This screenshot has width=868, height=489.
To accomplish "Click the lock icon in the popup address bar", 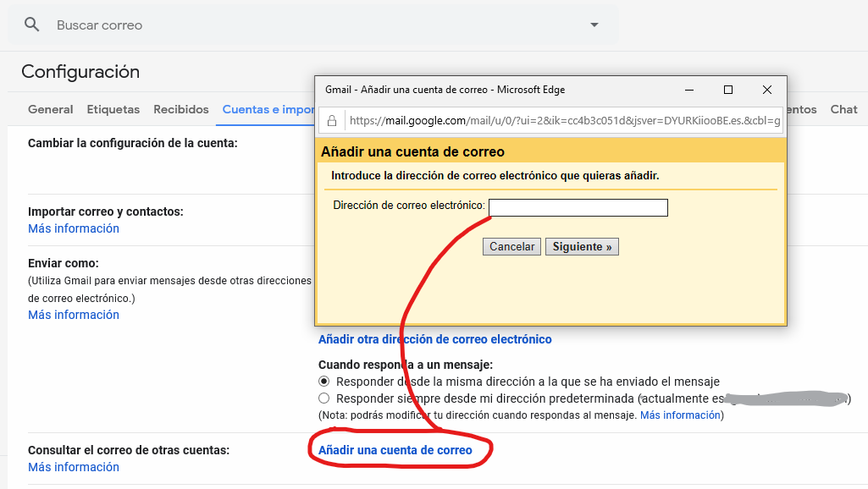I will (332, 121).
